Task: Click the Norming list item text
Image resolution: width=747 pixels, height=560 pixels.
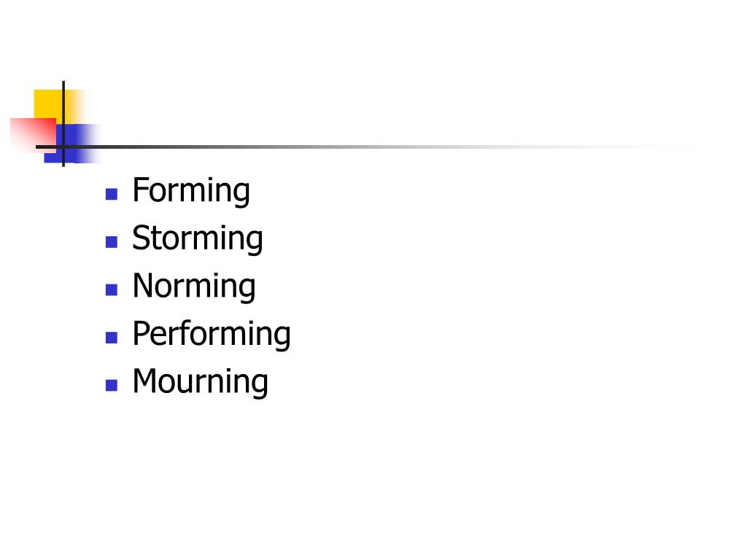Action: click(x=194, y=286)
